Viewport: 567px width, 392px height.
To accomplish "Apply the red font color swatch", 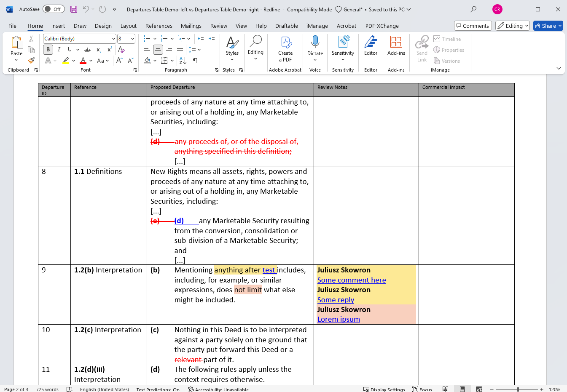I will 83,61.
